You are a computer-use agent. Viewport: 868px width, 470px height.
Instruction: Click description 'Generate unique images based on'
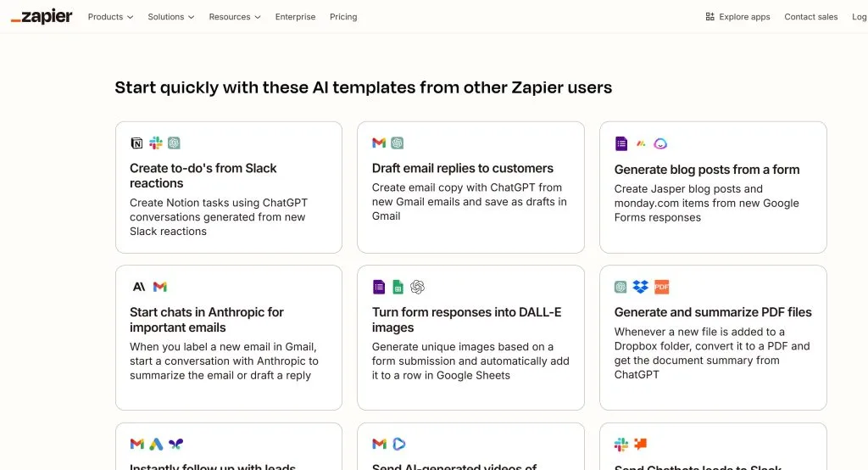point(470,361)
